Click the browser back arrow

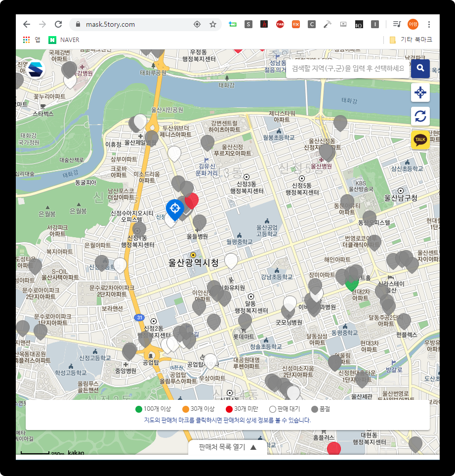point(27,24)
